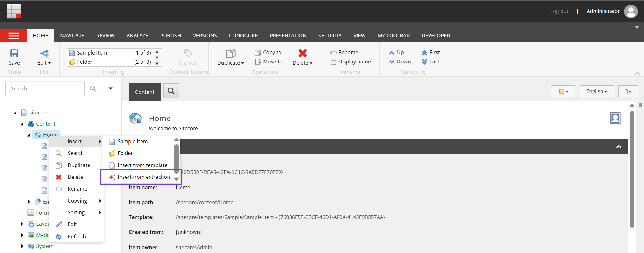Screen dimensions: 644x253
Task: Collapse the Content tree node
Action: 22,124
